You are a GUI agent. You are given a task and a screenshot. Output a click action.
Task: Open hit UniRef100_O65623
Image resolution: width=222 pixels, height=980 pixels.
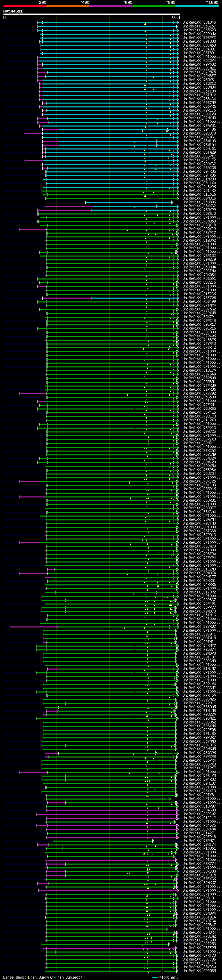(199, 30)
